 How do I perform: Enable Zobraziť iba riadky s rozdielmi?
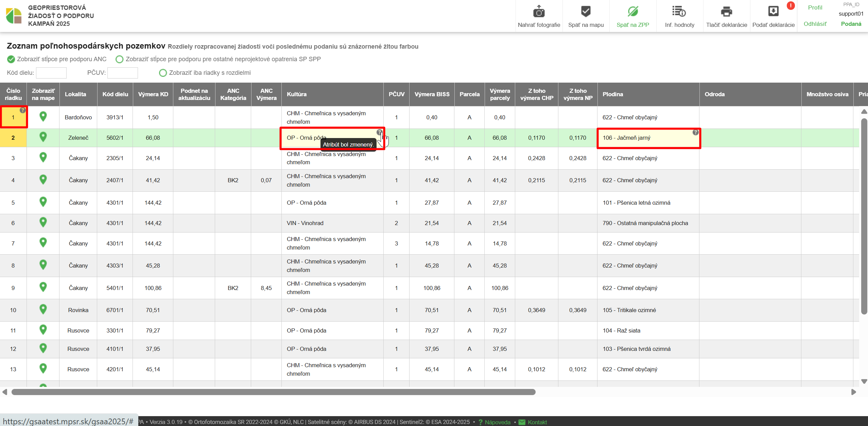pyautogui.click(x=163, y=73)
